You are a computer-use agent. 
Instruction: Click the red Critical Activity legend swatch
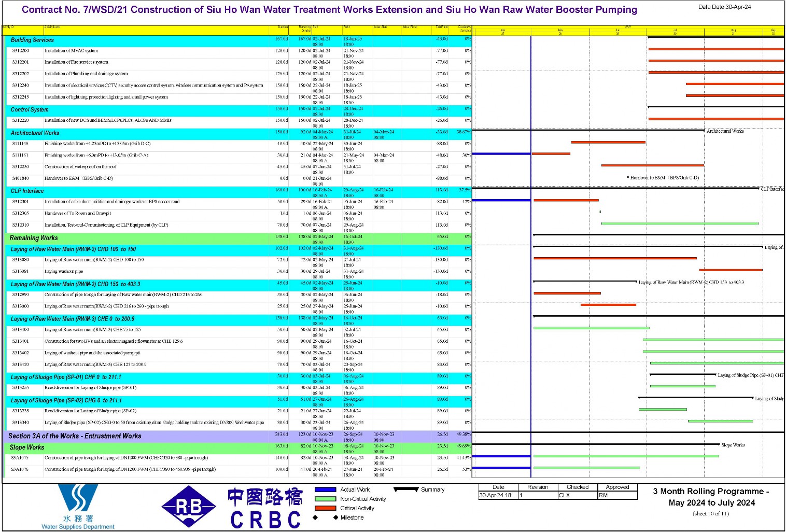coord(325,508)
